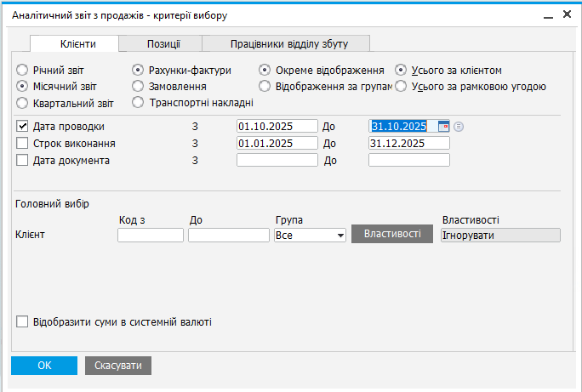The width and height of the screenshot is (582, 392).
Task: Select Замовлення document type
Action: pyautogui.click(x=138, y=87)
